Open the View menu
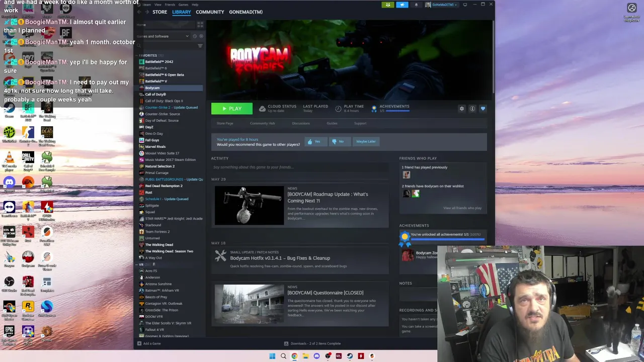The width and height of the screenshot is (644, 362). coord(158,5)
